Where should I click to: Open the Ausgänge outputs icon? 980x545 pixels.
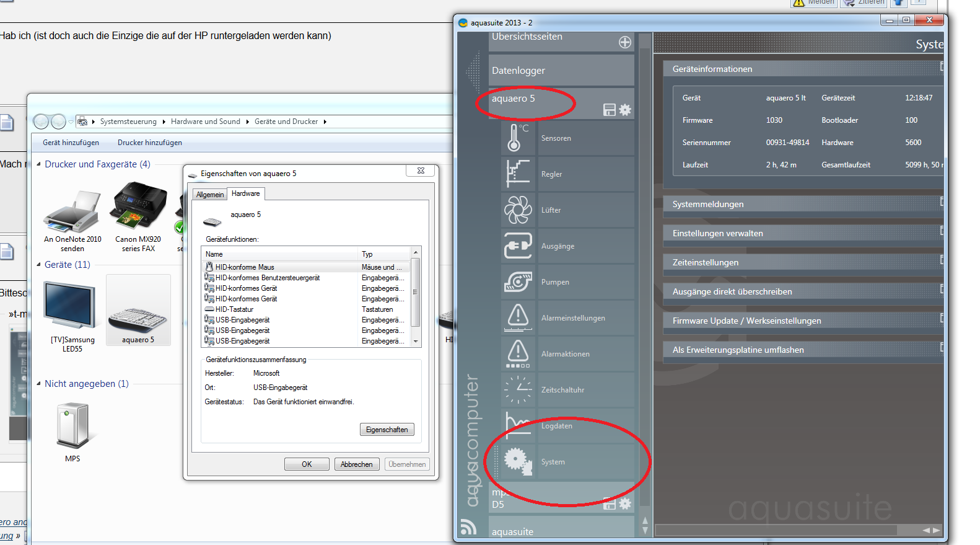pos(517,246)
